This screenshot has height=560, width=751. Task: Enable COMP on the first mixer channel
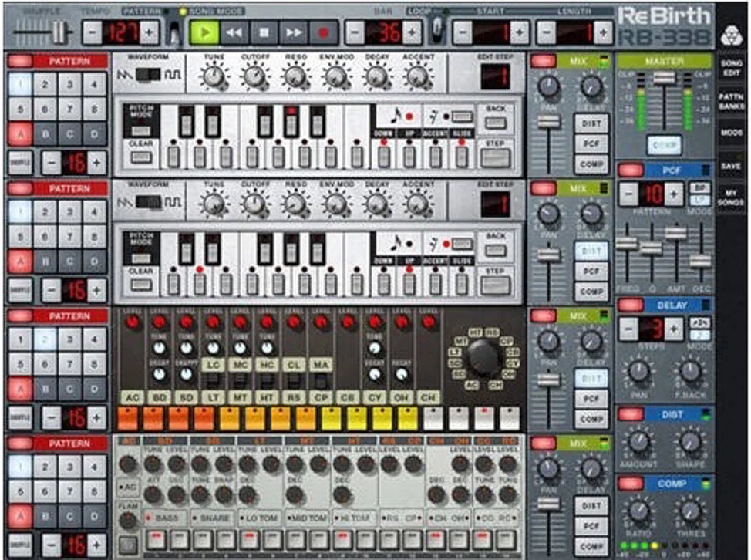coord(591,164)
